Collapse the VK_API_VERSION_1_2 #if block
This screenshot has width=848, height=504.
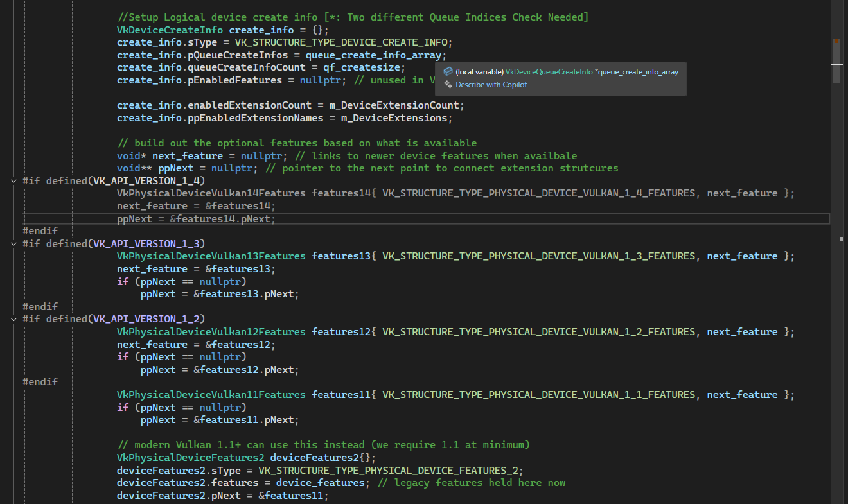tap(14, 319)
